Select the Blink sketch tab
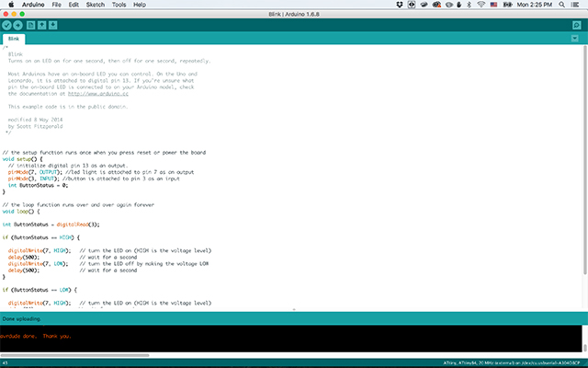This screenshot has height=368, width=588. 14,39
